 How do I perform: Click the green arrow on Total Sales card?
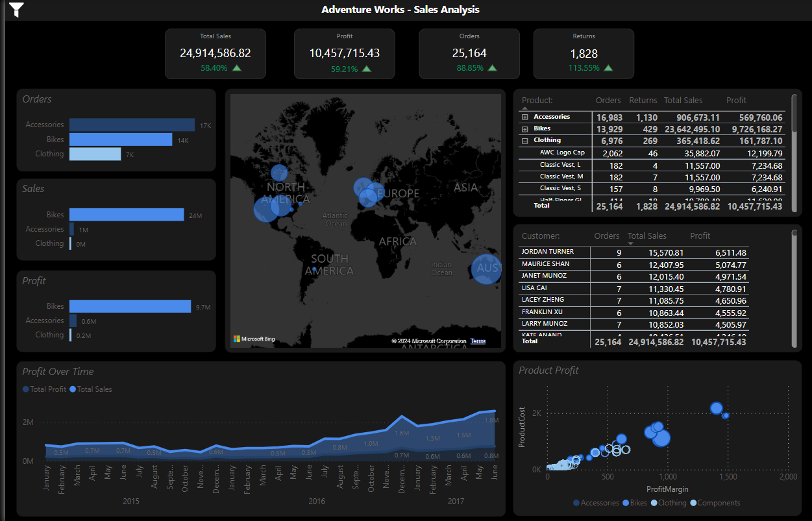tap(237, 67)
